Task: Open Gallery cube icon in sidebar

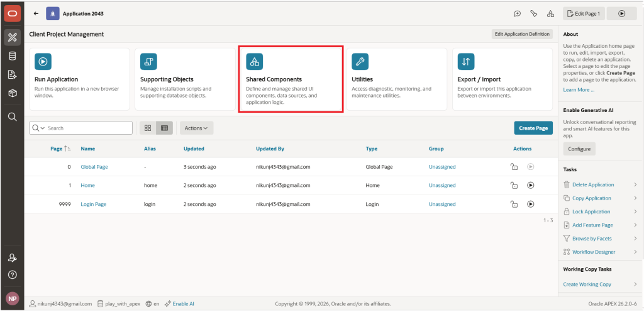Action: pyautogui.click(x=13, y=93)
